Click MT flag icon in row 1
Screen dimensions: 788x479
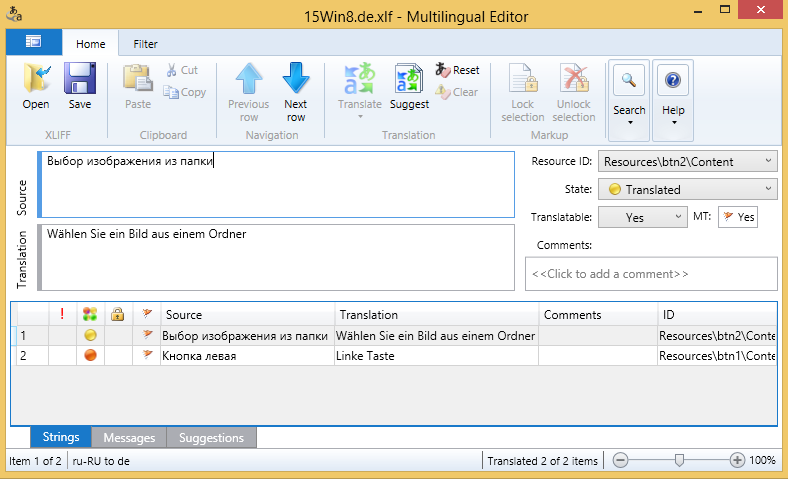coord(147,335)
